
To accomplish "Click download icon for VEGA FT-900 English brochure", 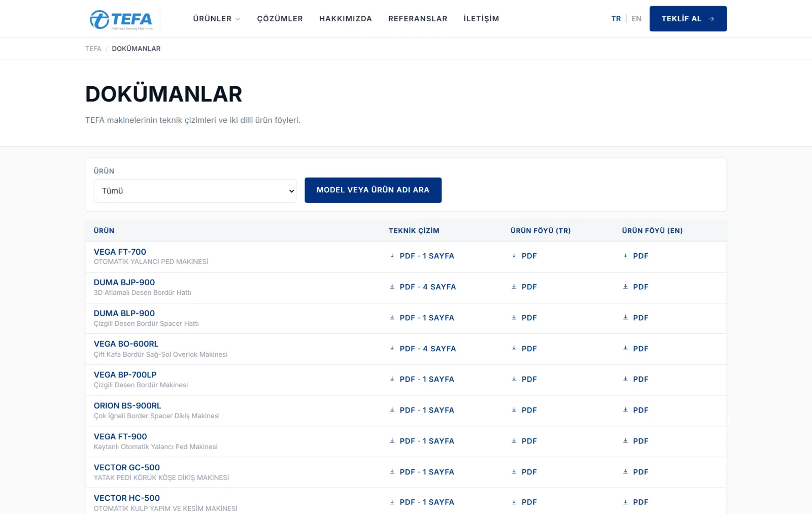I will pyautogui.click(x=626, y=441).
